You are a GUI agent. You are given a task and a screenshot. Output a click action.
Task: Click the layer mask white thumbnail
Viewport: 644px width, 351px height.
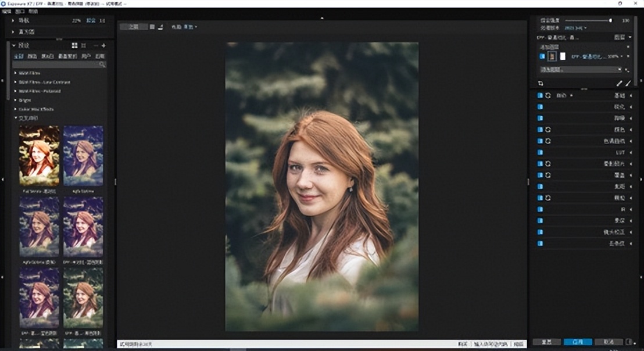(563, 56)
